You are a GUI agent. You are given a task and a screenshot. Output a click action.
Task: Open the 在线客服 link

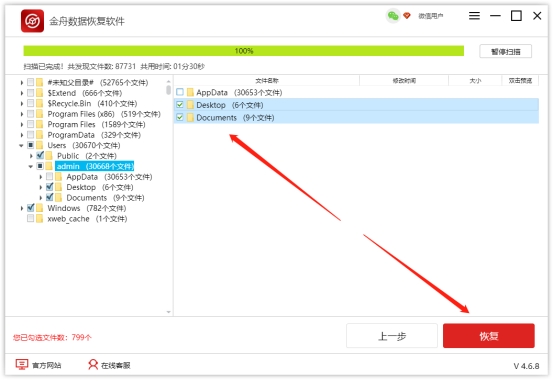pyautogui.click(x=116, y=365)
